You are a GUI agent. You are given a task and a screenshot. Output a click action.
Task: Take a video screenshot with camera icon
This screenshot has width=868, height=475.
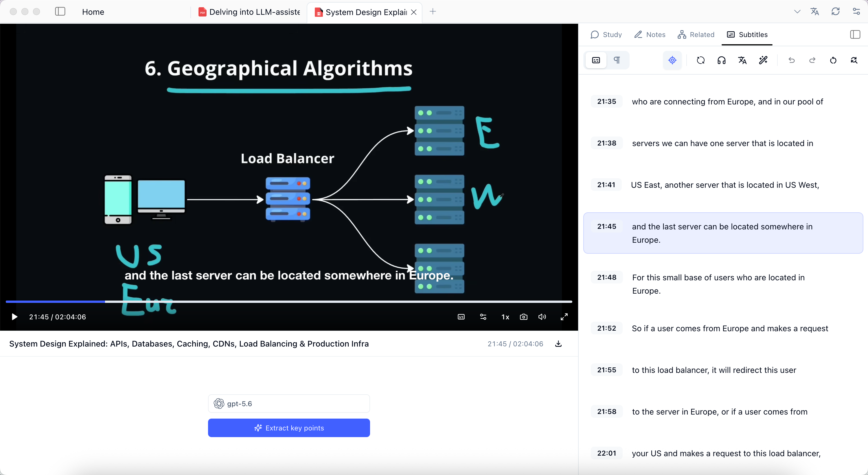click(523, 317)
